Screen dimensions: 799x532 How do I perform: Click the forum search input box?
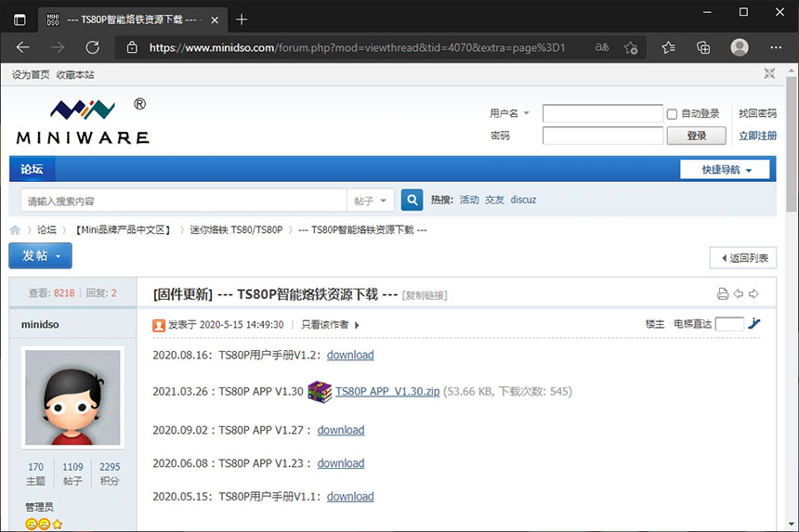click(184, 201)
